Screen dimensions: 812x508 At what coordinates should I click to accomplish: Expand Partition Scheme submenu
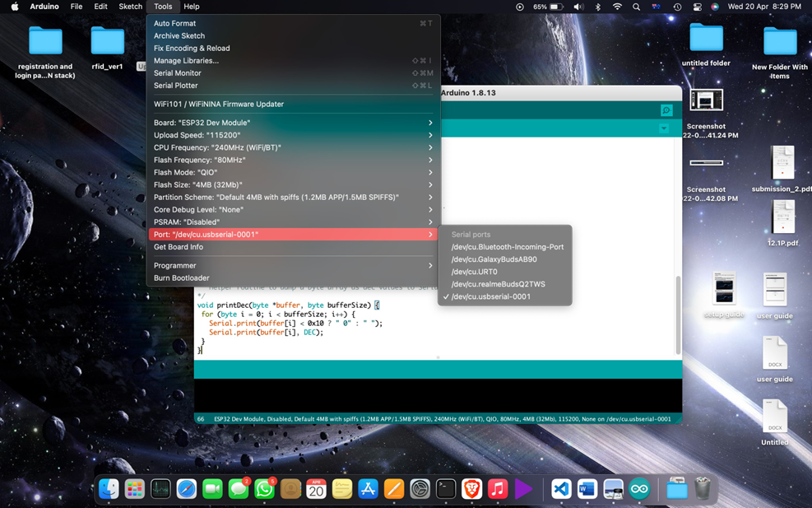tap(293, 197)
